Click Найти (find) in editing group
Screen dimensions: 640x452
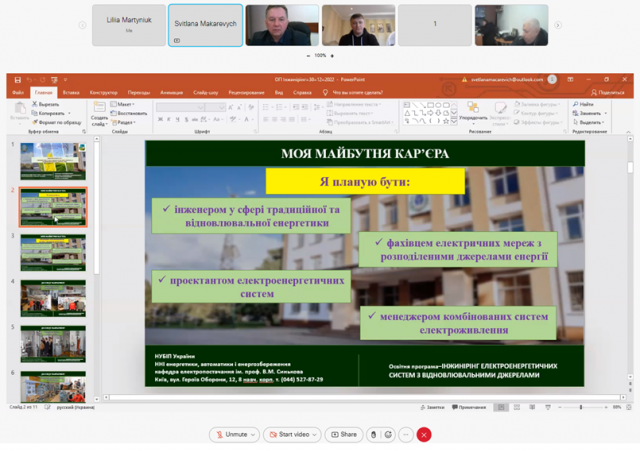pos(583,104)
